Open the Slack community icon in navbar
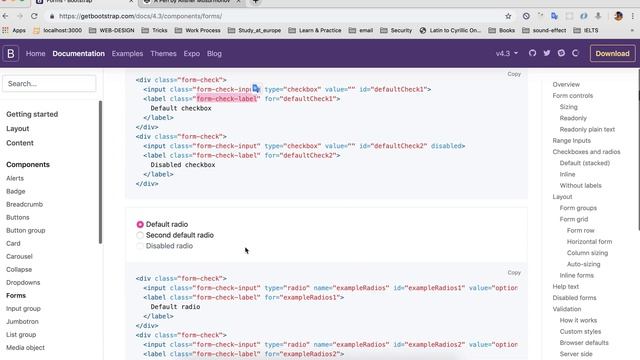 561,53
